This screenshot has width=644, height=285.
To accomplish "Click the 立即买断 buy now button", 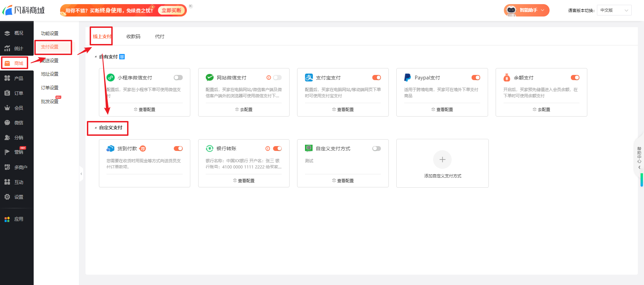I will 171,10.
